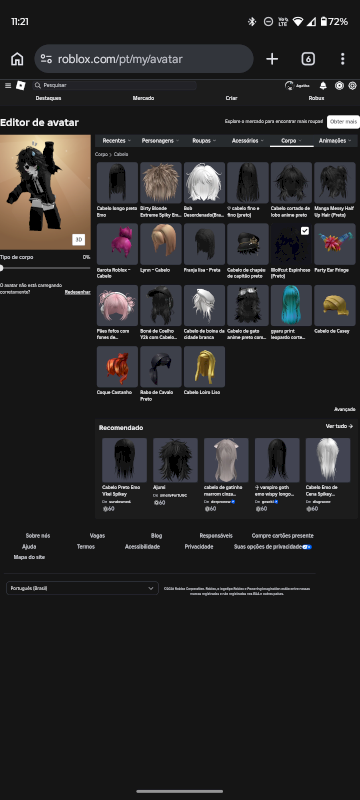Open the settings gear icon

point(352,86)
